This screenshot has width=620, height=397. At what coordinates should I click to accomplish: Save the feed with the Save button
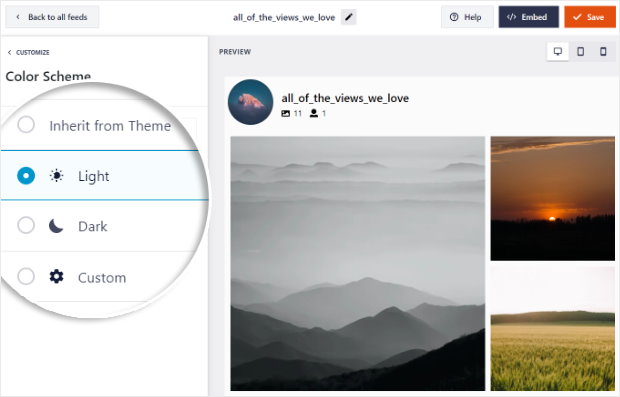coord(590,17)
